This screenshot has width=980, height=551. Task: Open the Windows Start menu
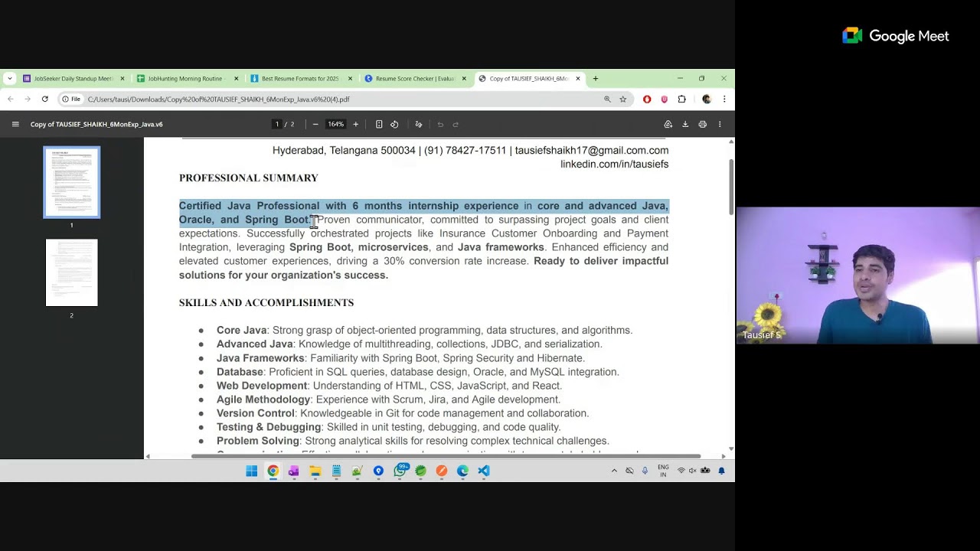[252, 471]
